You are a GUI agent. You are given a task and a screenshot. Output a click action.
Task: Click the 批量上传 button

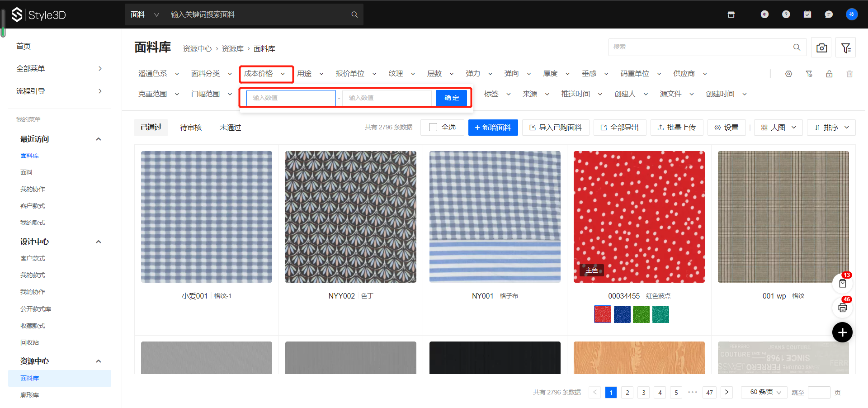[677, 128]
